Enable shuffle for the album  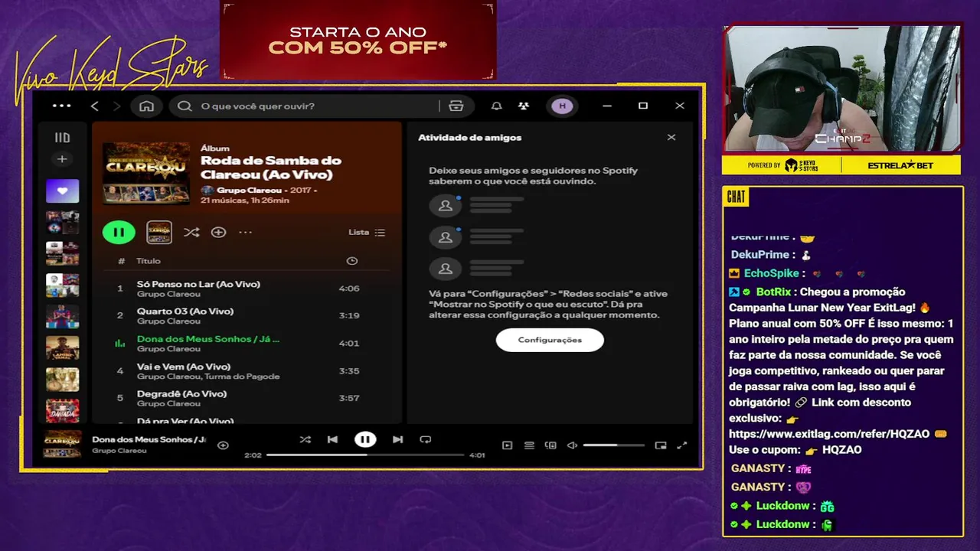tap(191, 232)
